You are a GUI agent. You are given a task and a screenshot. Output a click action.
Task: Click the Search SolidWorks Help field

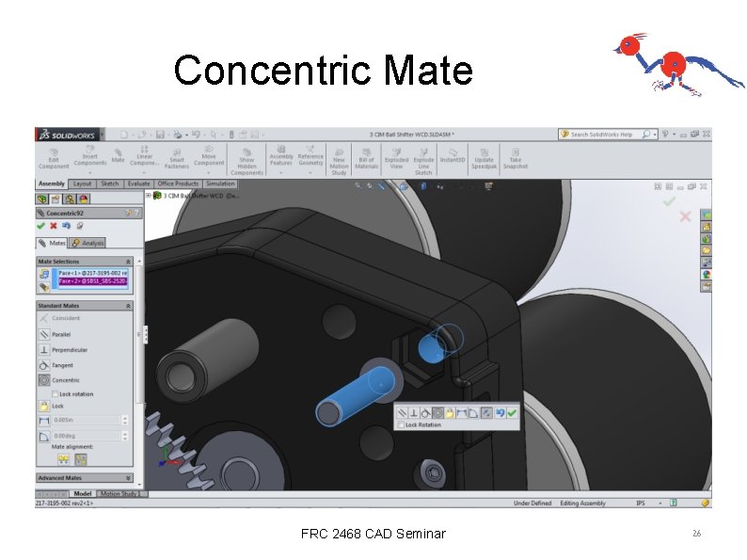[604, 135]
